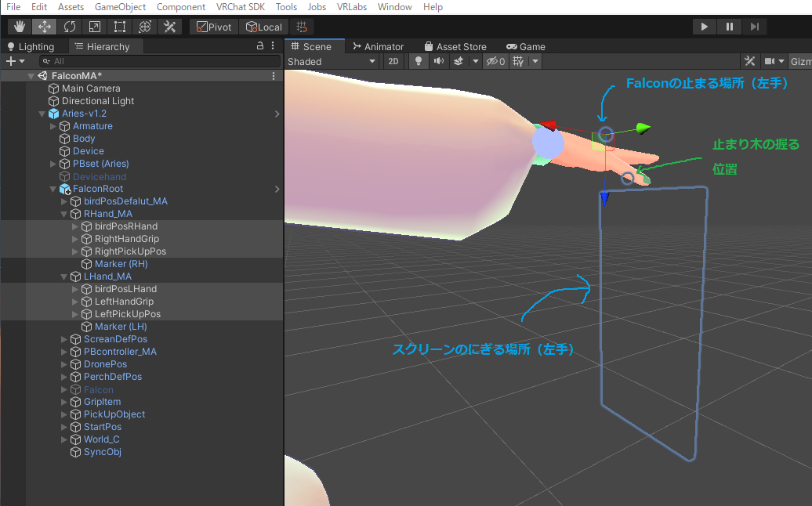Open scene effects dropdown arrow
Image resolution: width=812 pixels, height=506 pixels.
pyautogui.click(x=476, y=61)
